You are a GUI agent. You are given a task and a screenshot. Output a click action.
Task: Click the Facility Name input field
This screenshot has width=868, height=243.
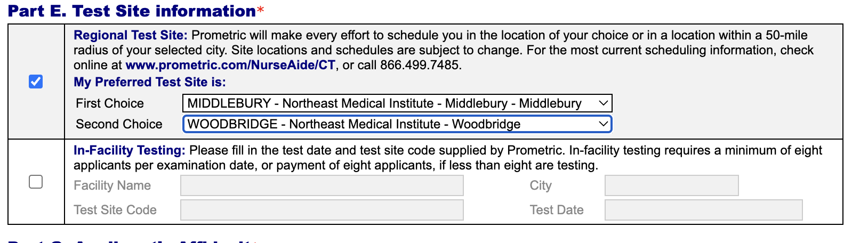322,185
